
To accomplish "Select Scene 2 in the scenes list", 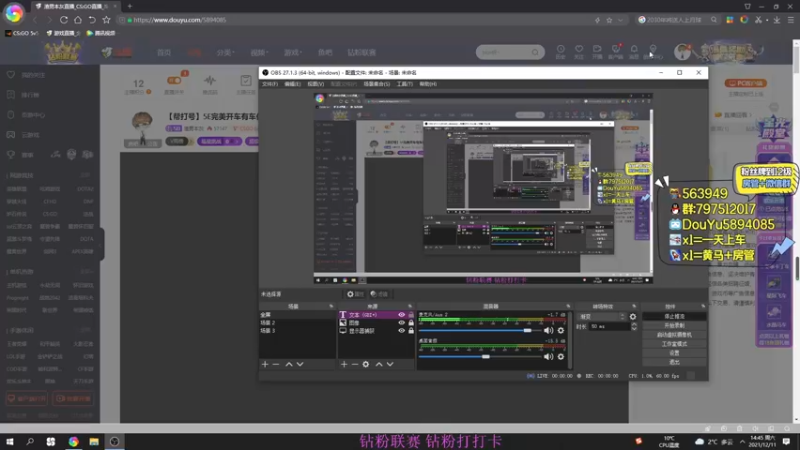I will tap(297, 323).
